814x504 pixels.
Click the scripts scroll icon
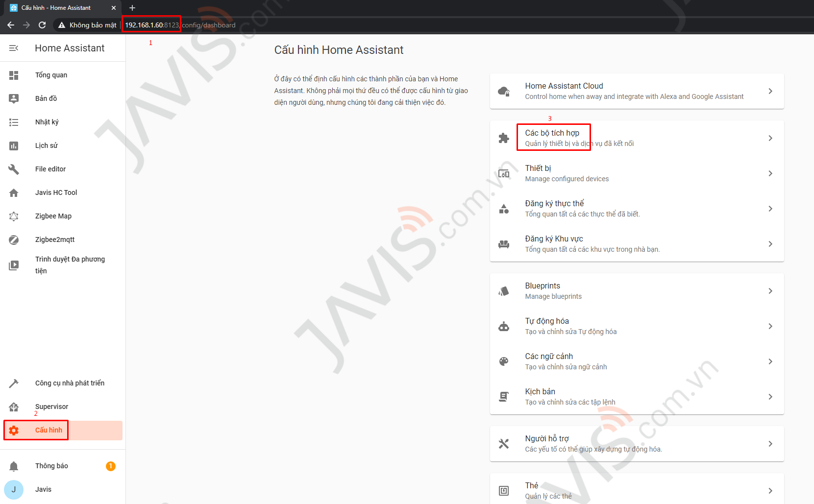tap(504, 397)
